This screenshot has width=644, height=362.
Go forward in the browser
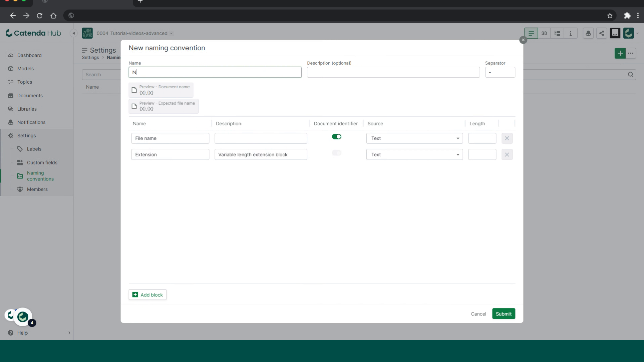[x=26, y=16]
